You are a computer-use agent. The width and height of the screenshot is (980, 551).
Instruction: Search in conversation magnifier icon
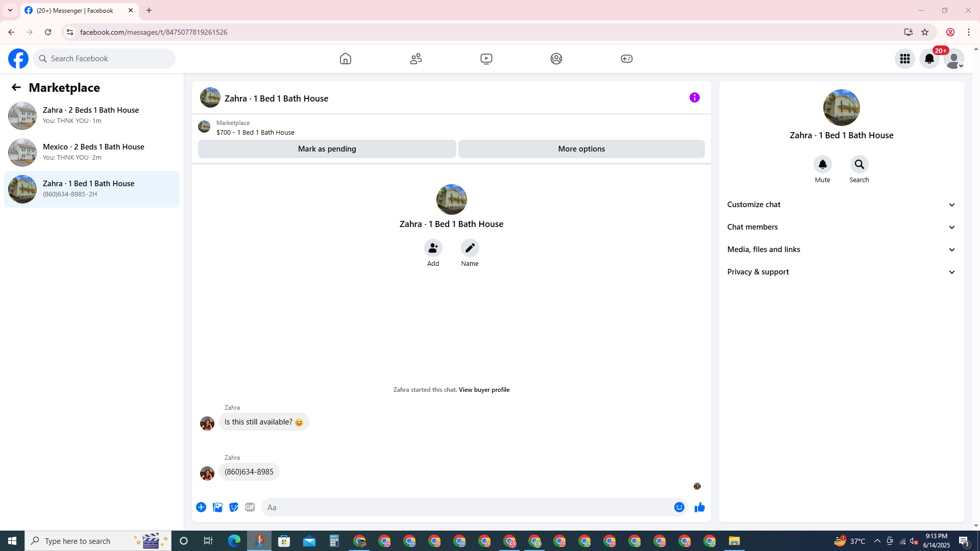pyautogui.click(x=859, y=164)
